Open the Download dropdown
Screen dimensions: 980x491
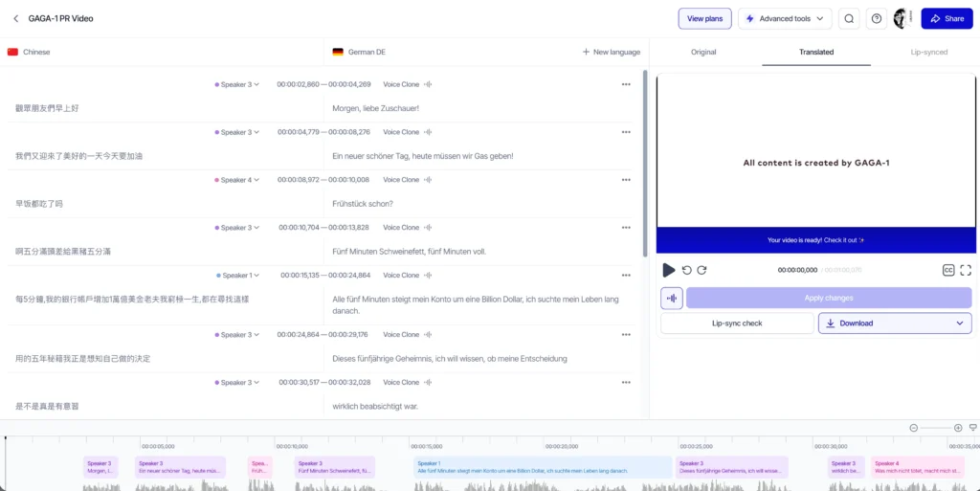(x=894, y=324)
